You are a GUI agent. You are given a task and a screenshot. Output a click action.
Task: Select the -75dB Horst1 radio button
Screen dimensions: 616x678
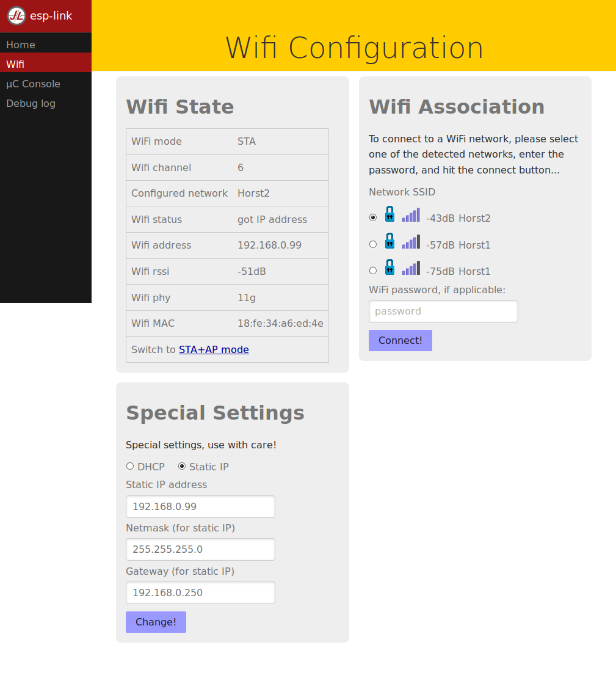pos(373,271)
